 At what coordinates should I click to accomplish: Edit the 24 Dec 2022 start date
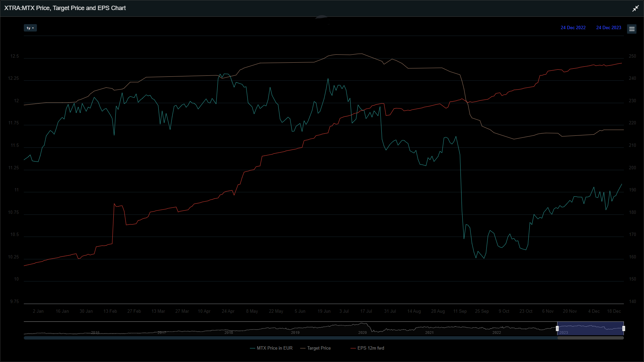tap(573, 28)
